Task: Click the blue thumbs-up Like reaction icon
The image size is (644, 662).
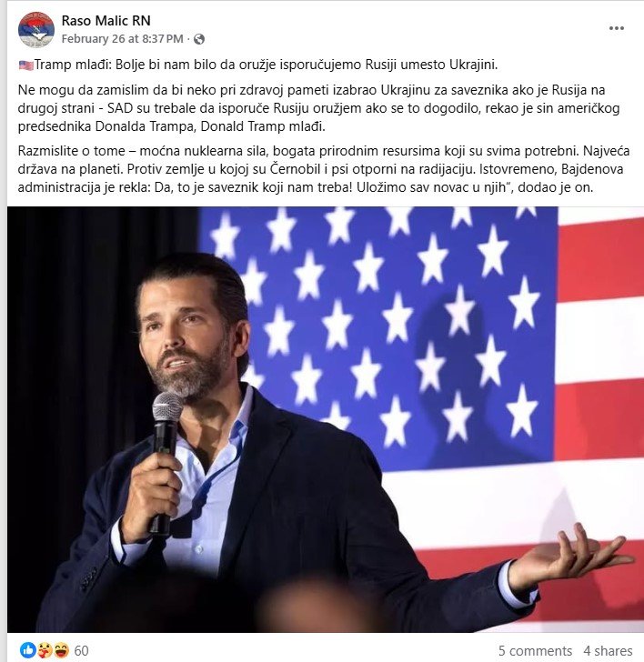Action: [x=28, y=650]
